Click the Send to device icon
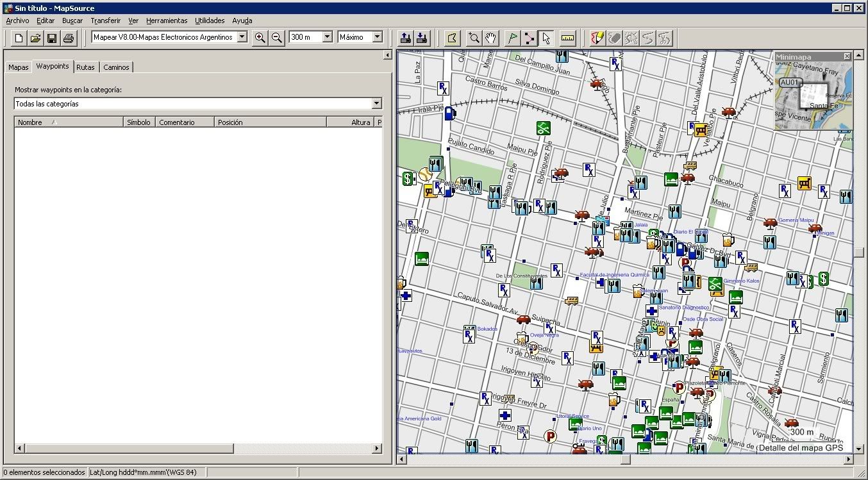Image resolution: width=868 pixels, height=480 pixels. (405, 38)
